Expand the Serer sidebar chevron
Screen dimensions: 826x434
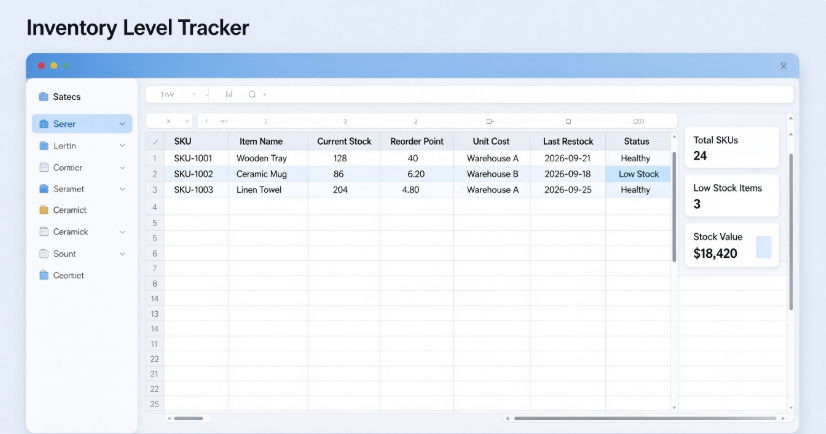tap(122, 124)
